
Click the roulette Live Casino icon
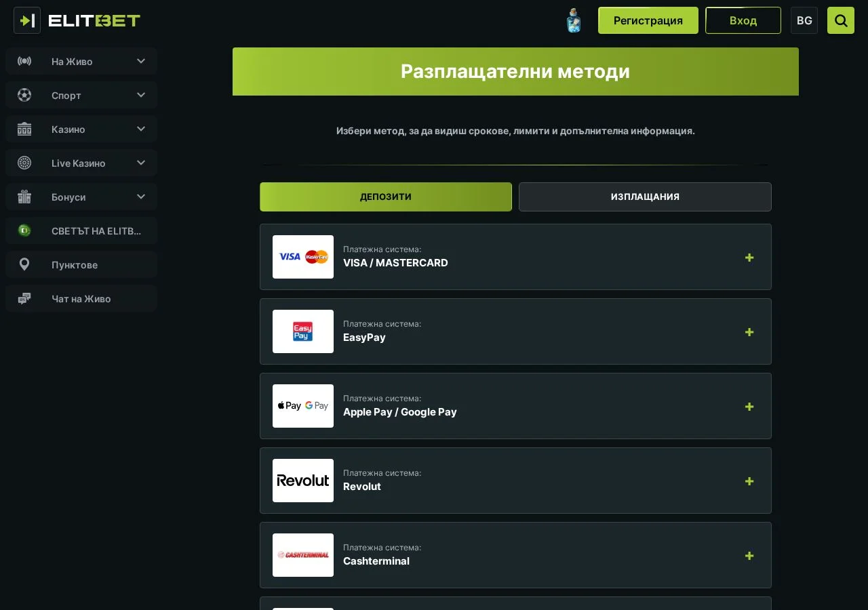coord(24,163)
